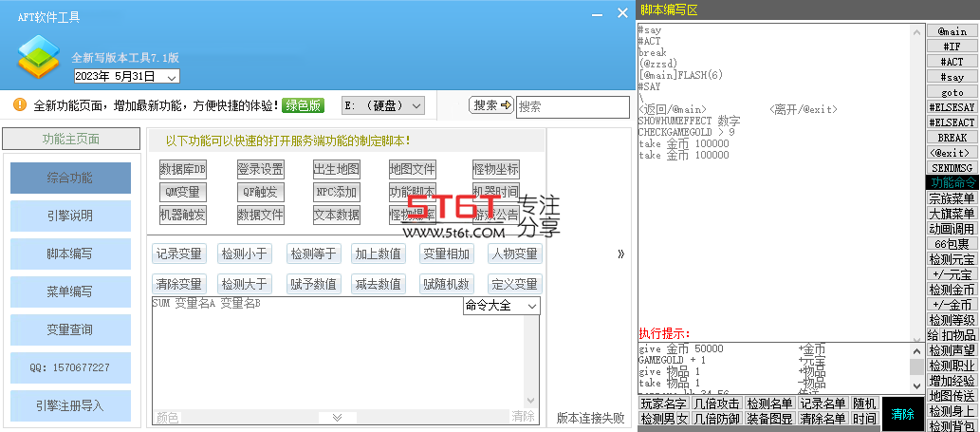Click the 检测元宝 button in right column

click(x=952, y=259)
